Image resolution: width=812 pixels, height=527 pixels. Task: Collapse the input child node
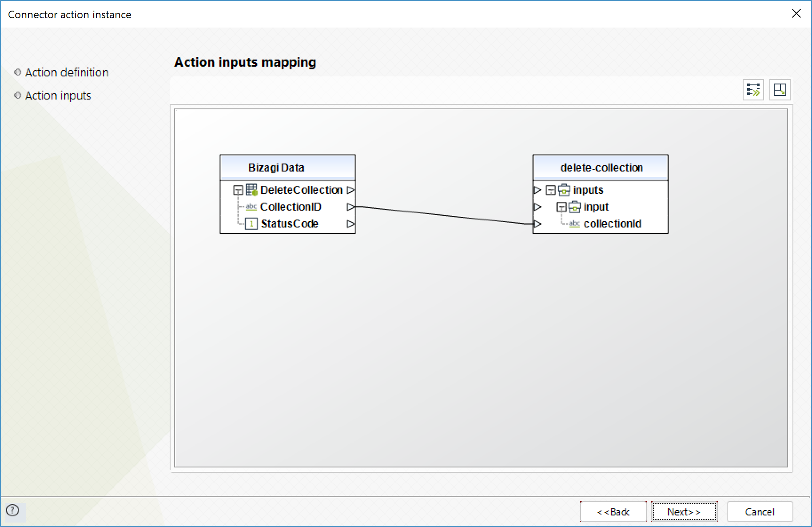coord(561,207)
